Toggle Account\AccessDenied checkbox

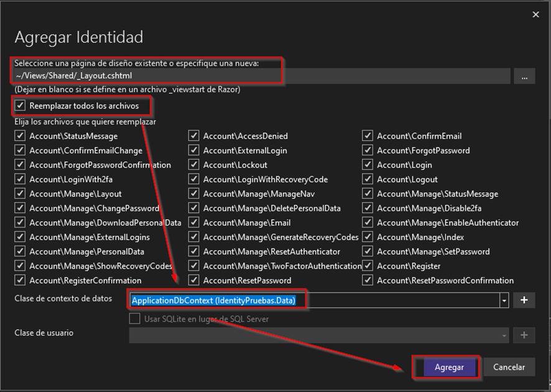click(x=194, y=136)
